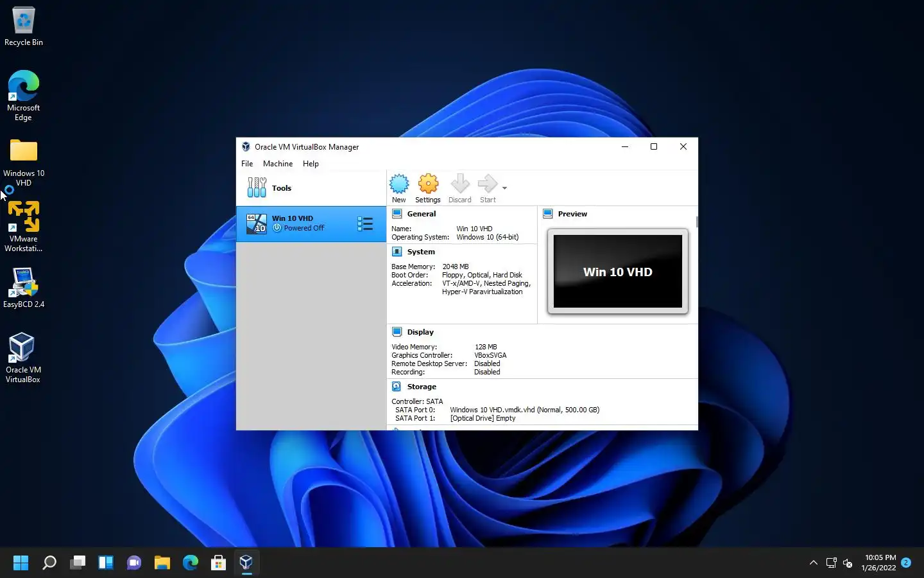Open the Win 10 VHD machine menu list icon
This screenshot has height=578, width=924.
coord(365,223)
